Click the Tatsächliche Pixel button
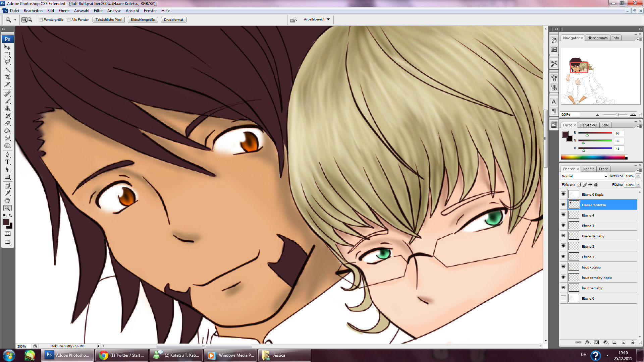 pos(108,20)
